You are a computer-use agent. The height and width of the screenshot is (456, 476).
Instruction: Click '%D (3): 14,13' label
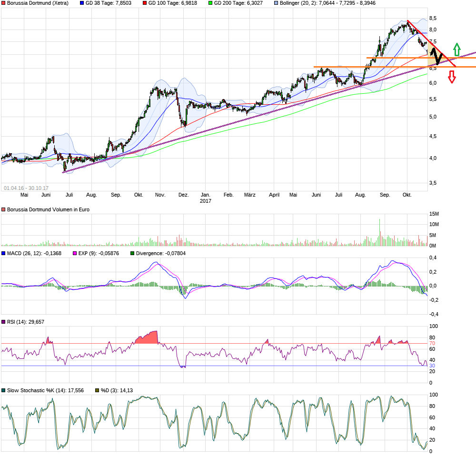point(117,390)
